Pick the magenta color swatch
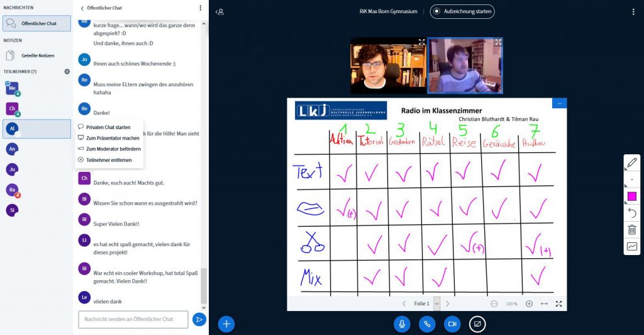 tap(632, 196)
